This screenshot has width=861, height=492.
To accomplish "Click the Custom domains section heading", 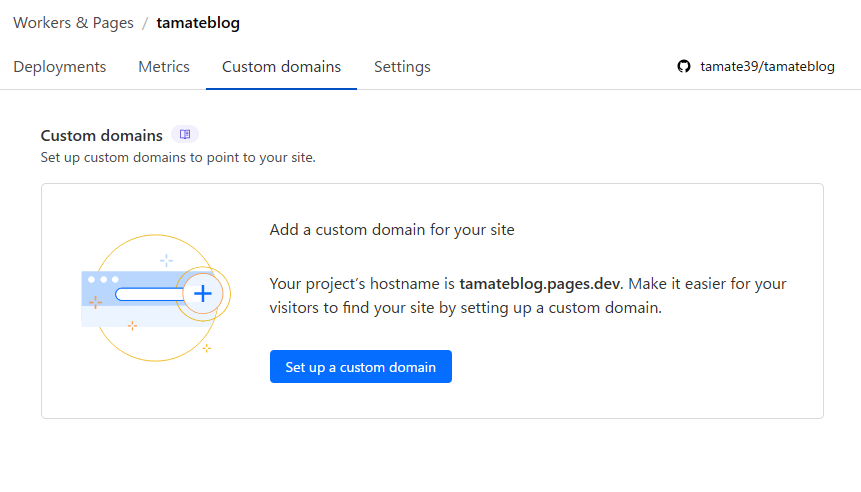I will click(101, 135).
